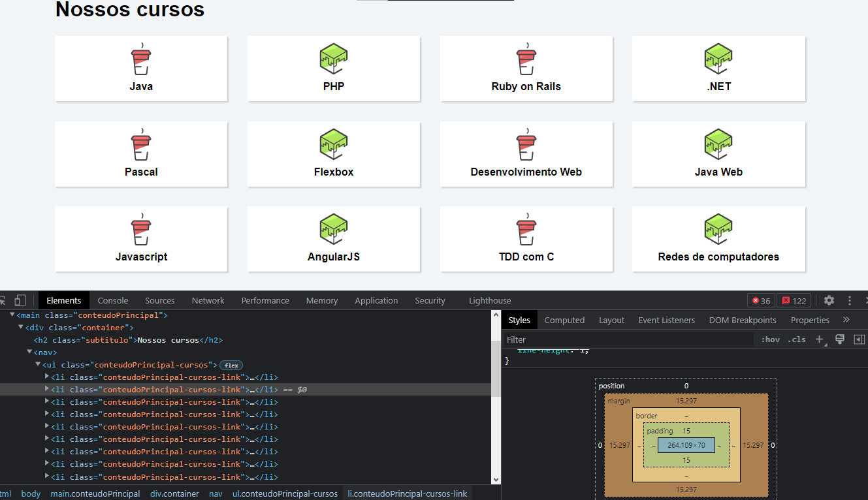Click li.conteudoPrincipal-cursos-link in the breadcrumb
Screen dimensions: 868x500
tap(408, 493)
